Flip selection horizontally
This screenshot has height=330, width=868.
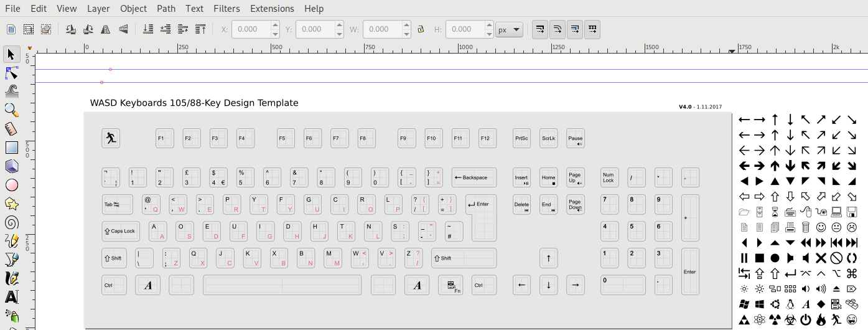point(106,29)
